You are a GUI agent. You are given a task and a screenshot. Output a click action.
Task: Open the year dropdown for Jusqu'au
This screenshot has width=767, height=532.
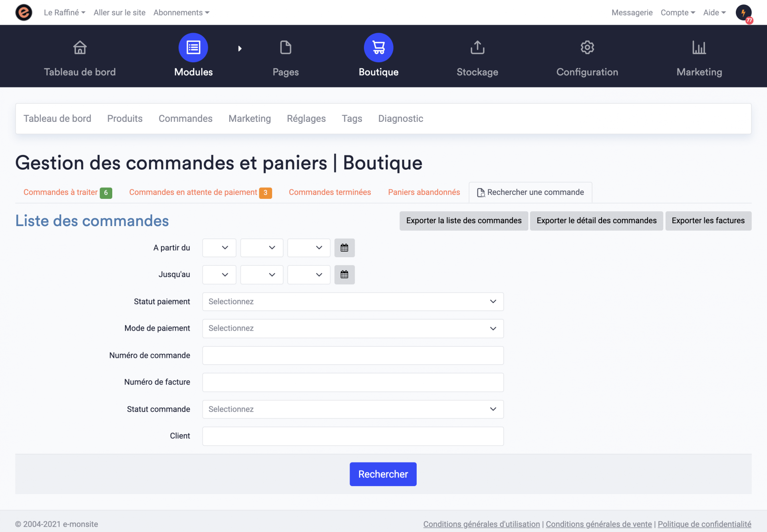309,275
